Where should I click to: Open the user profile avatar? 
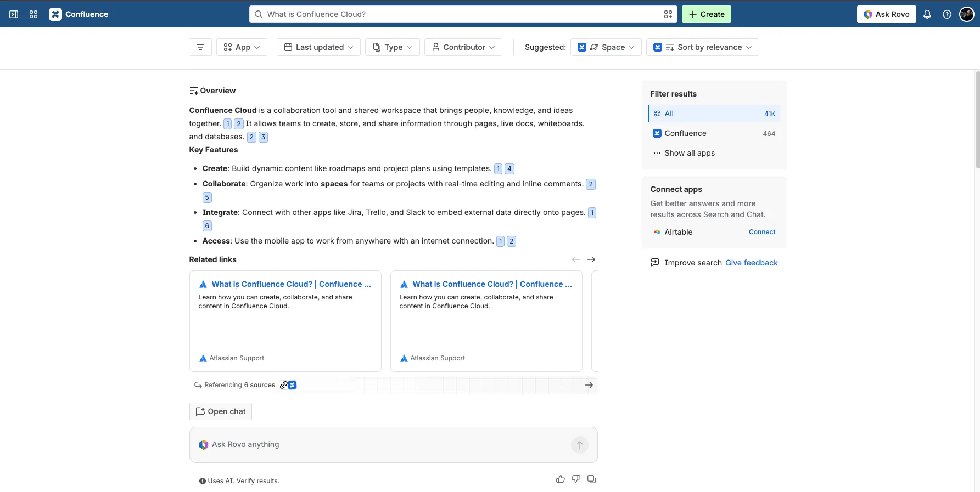(967, 14)
